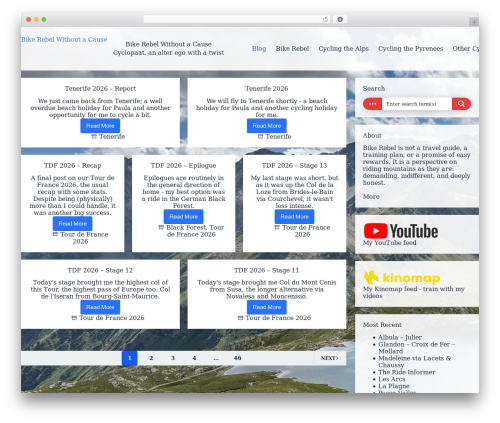The width and height of the screenshot is (500, 423).
Task: Open The Ride Informer recent post
Action: (407, 372)
